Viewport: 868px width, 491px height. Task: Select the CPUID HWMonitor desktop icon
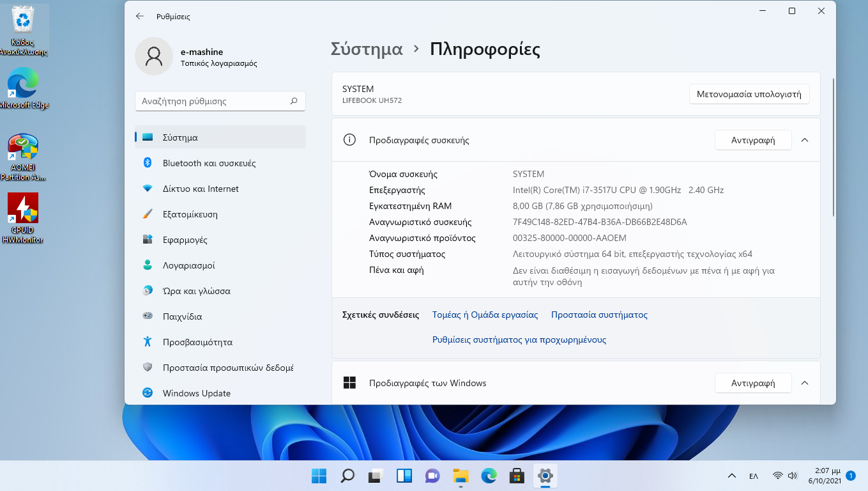click(23, 218)
